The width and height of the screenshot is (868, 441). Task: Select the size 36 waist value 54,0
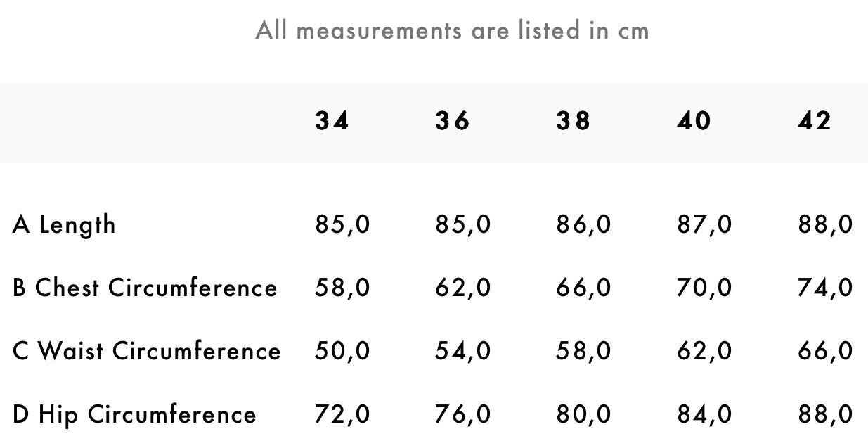tap(462, 351)
